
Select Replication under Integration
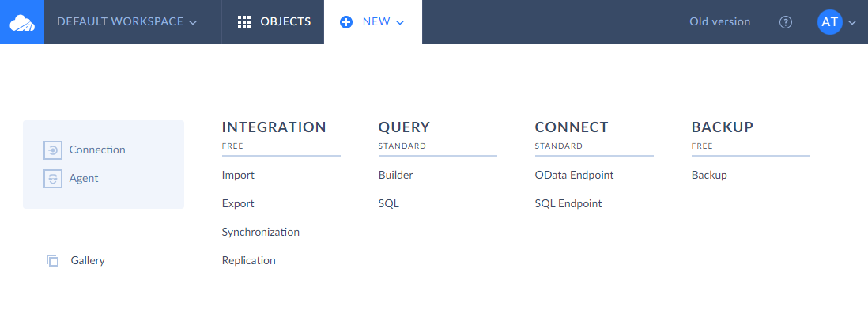(x=248, y=260)
